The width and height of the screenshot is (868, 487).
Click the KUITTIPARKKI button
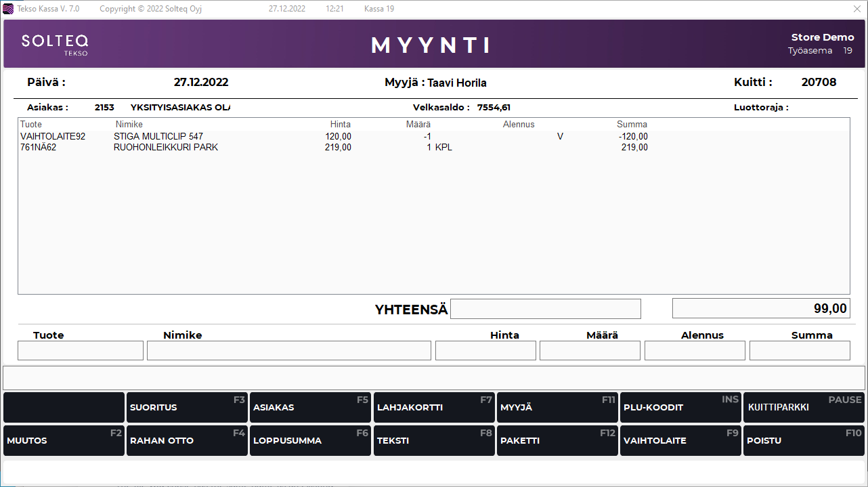click(804, 408)
